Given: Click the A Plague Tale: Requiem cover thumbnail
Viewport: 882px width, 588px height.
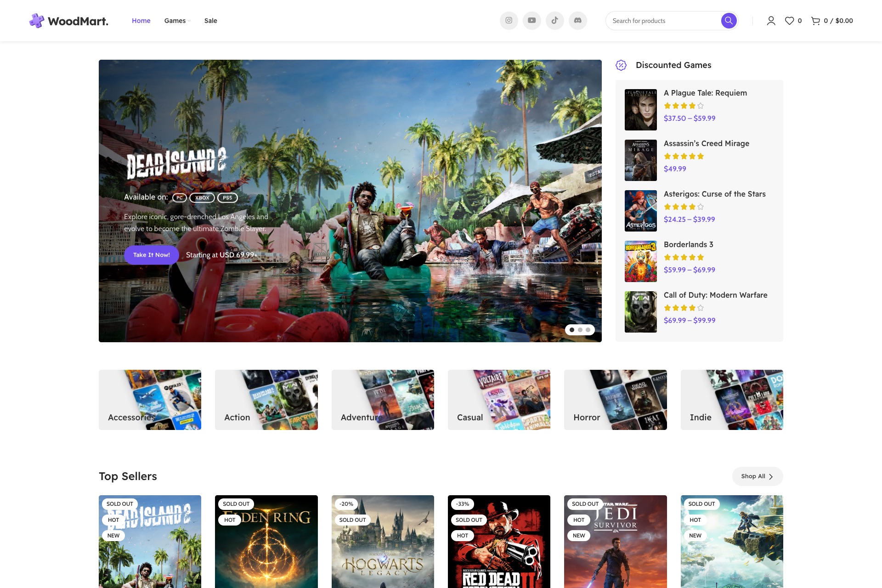Looking at the screenshot, I should pos(641,110).
